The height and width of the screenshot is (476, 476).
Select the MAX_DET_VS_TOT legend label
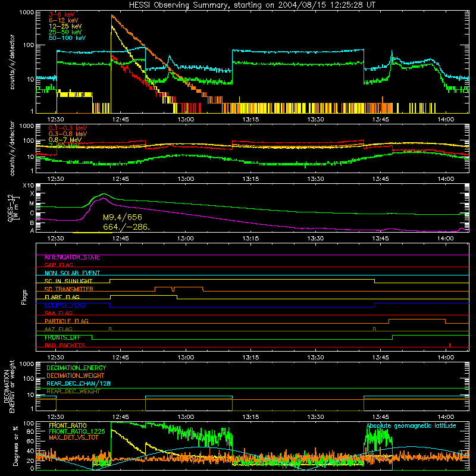coord(73,437)
